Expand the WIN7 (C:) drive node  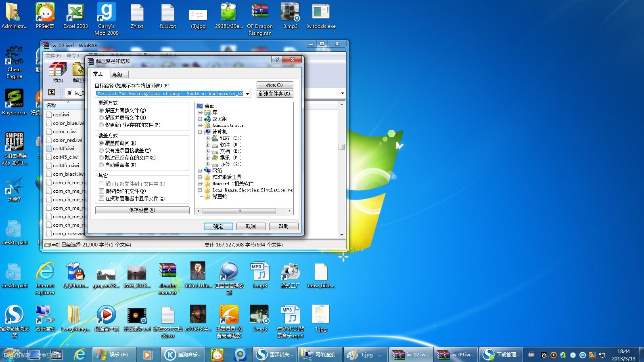(207, 139)
